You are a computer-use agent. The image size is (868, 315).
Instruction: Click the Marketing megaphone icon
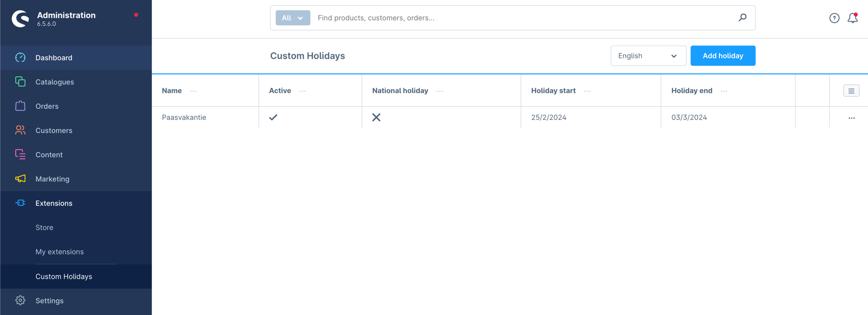[20, 178]
